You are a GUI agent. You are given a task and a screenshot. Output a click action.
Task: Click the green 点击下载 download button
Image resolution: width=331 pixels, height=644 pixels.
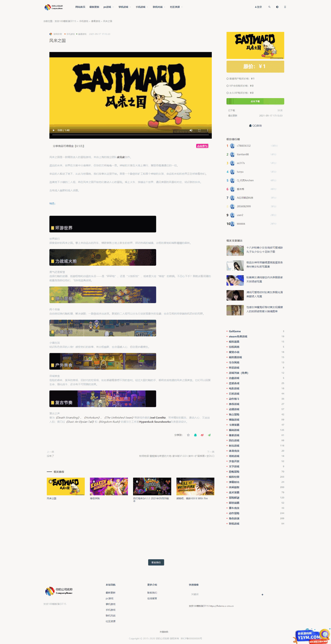click(x=255, y=101)
